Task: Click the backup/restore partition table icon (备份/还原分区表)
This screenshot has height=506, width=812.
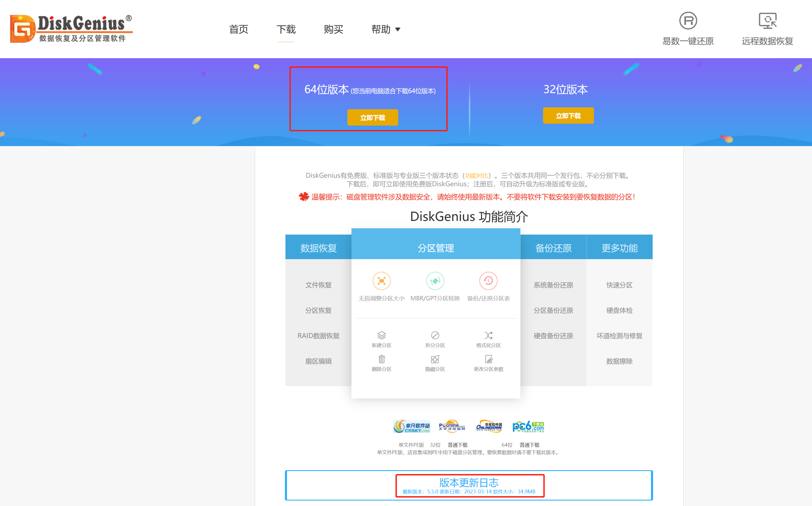Action: pyautogui.click(x=488, y=280)
